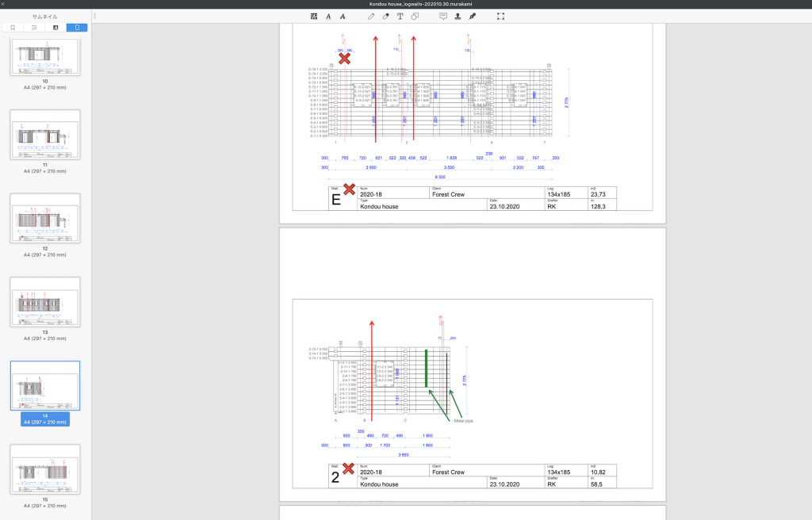Click 'Kondou house' in wall E title block
Image resolution: width=812 pixels, height=520 pixels.
(x=379, y=207)
